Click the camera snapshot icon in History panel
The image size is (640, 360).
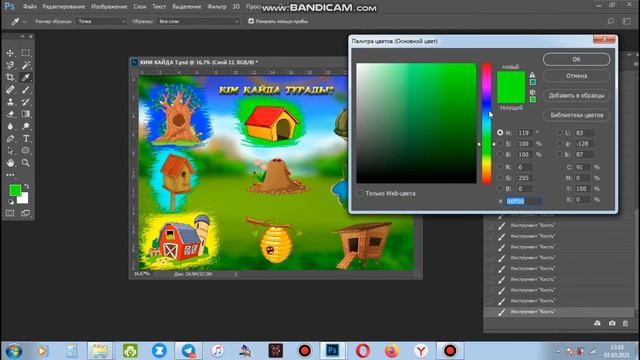click(x=612, y=323)
